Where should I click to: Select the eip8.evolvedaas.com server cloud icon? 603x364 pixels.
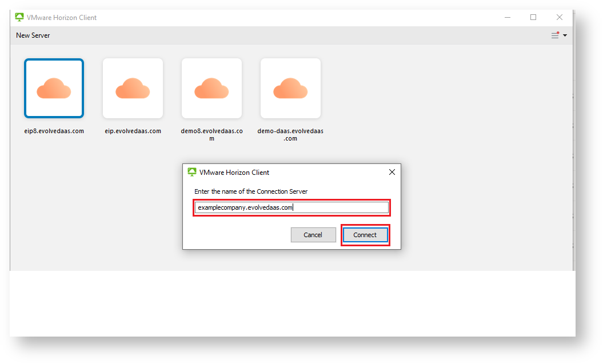pyautogui.click(x=54, y=89)
